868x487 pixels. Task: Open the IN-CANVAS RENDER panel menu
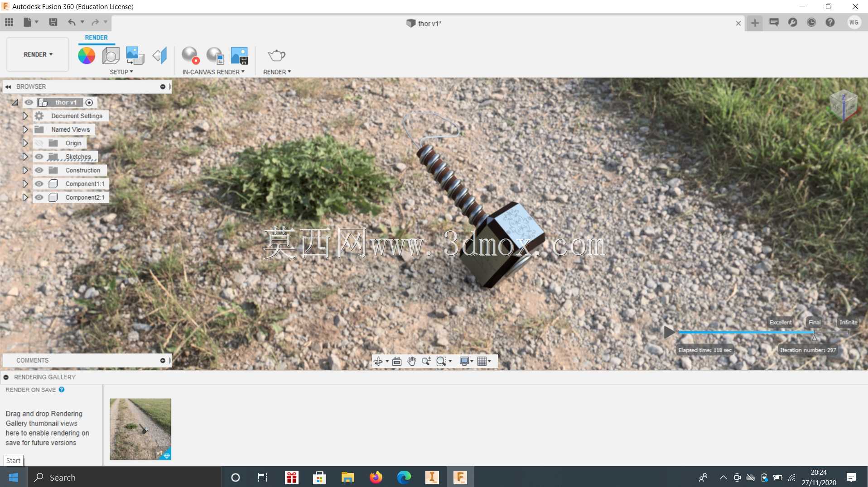(213, 72)
